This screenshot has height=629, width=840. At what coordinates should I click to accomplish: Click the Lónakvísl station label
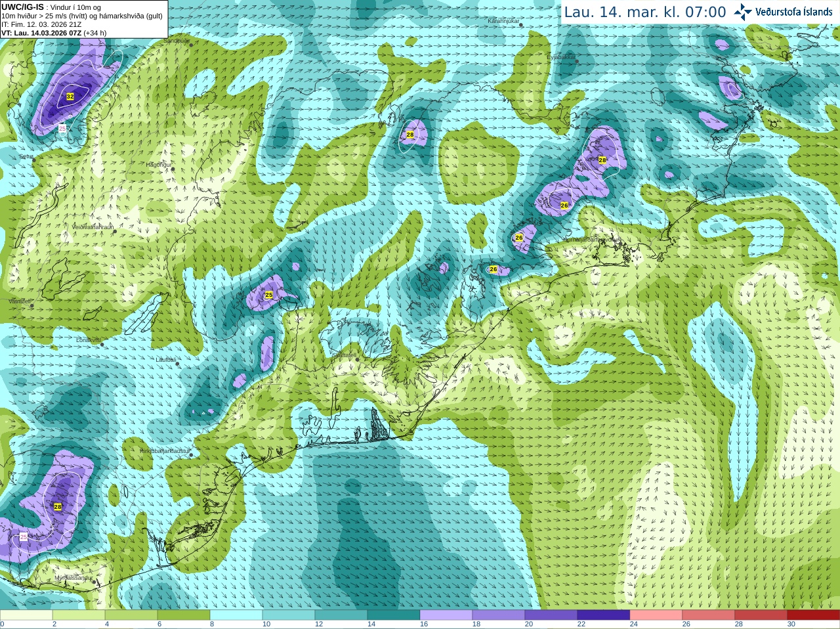click(88, 340)
